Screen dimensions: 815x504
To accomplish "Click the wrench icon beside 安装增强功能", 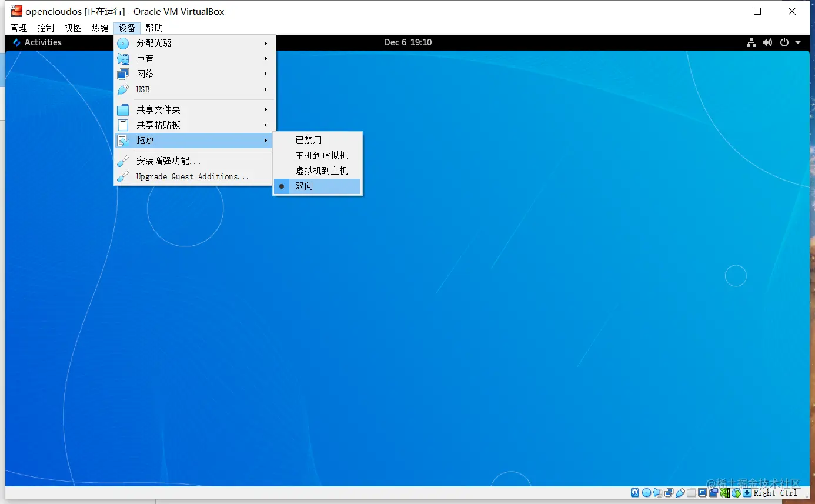I will [x=123, y=161].
